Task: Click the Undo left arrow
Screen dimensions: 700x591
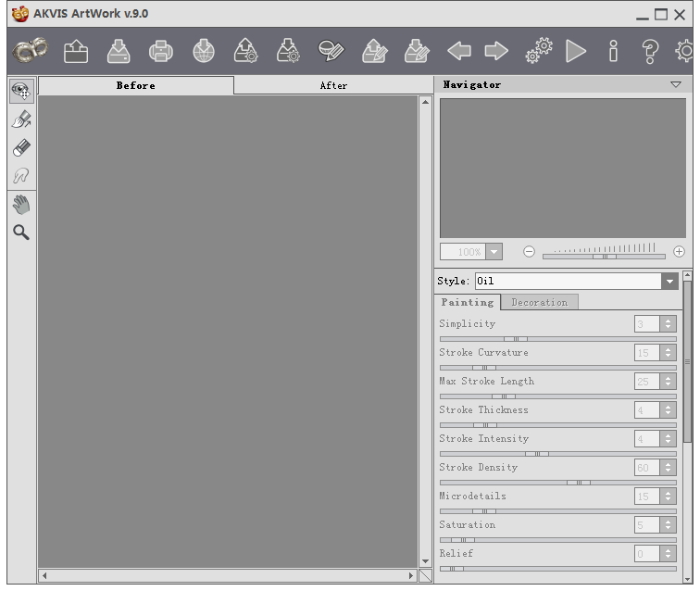Action: pyautogui.click(x=459, y=51)
